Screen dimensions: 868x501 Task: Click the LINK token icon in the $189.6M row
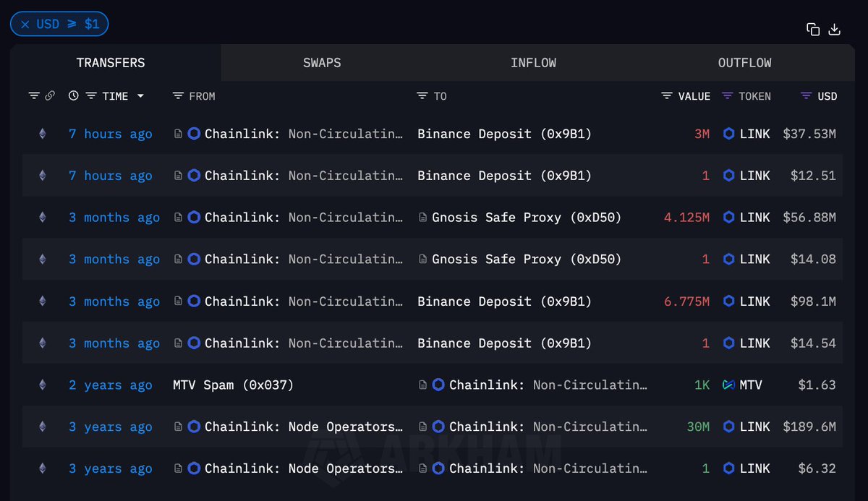pyautogui.click(x=729, y=427)
